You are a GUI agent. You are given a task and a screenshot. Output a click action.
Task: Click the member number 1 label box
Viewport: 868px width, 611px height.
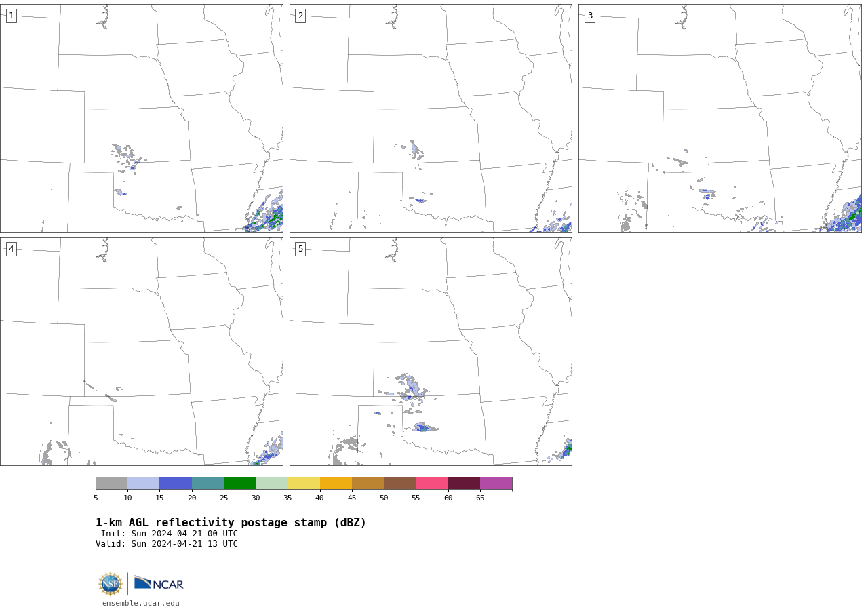(x=11, y=16)
